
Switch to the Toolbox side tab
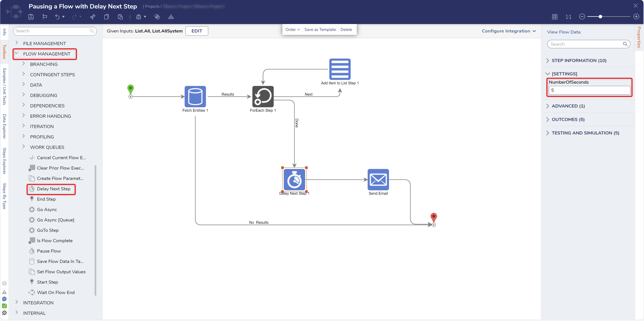[4, 52]
